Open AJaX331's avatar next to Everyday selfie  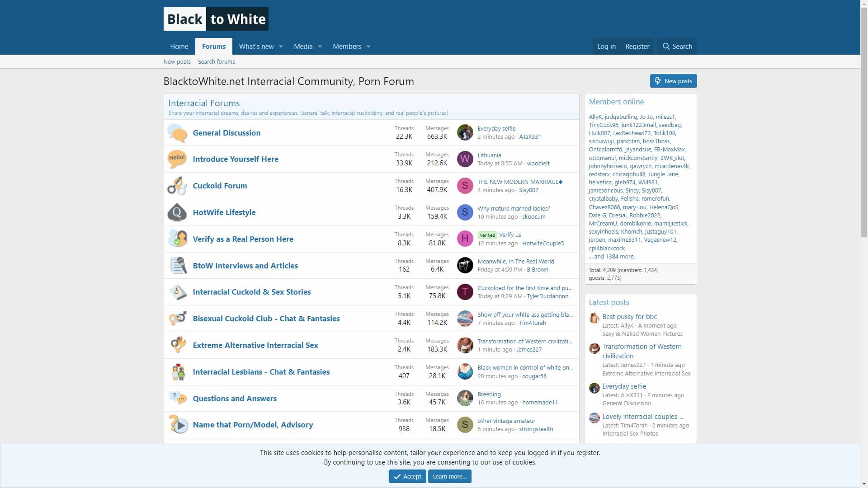click(465, 132)
